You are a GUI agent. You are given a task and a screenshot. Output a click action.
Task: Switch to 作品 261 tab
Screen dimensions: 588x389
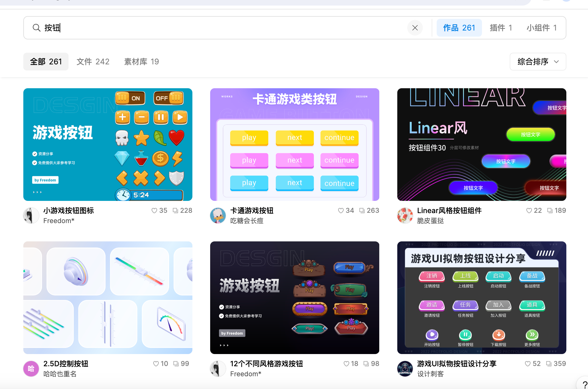(459, 28)
